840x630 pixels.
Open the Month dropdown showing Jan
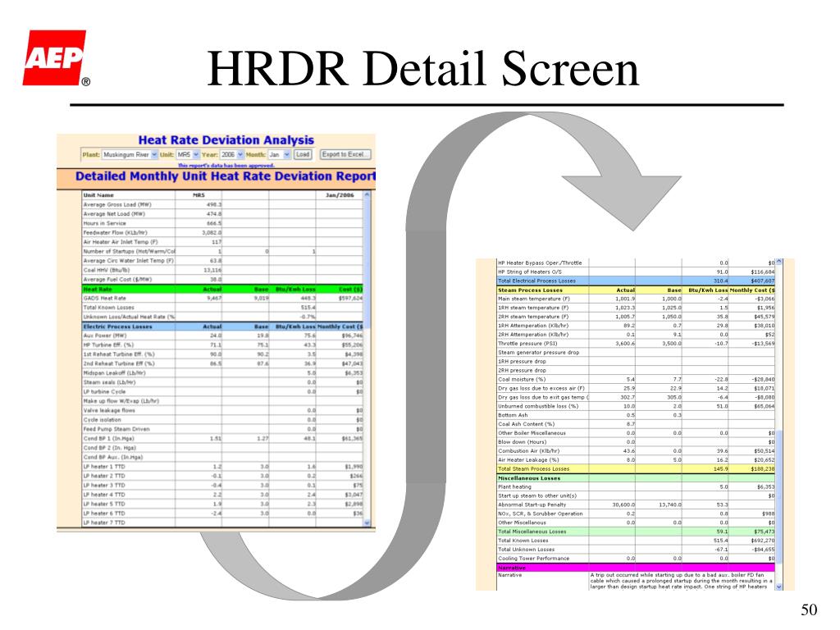(279, 155)
